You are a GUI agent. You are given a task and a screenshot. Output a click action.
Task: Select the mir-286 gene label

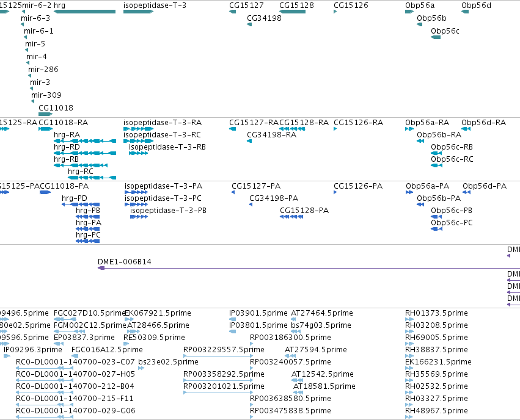click(x=43, y=69)
